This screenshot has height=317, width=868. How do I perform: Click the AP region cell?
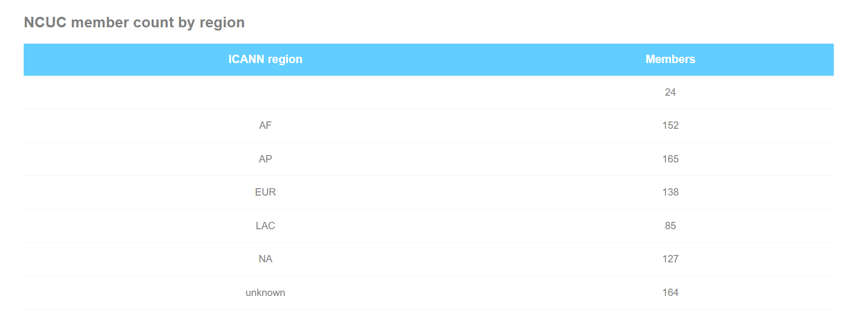pos(265,159)
